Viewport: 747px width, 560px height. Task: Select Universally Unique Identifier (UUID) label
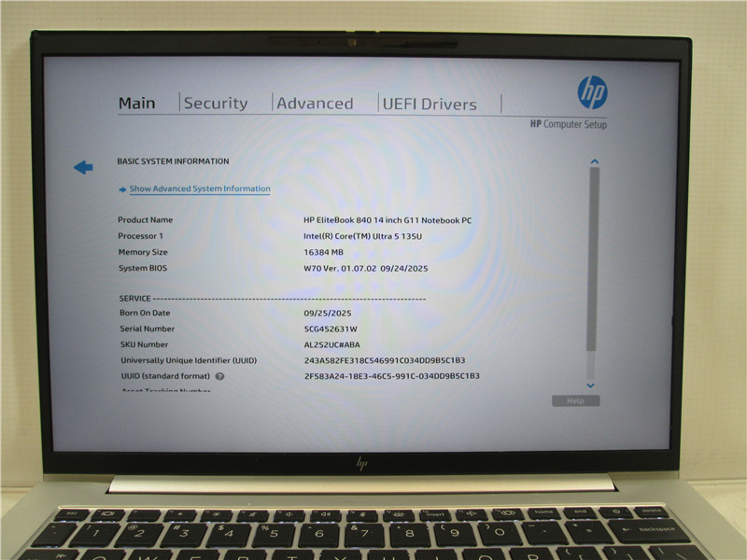[189, 360]
